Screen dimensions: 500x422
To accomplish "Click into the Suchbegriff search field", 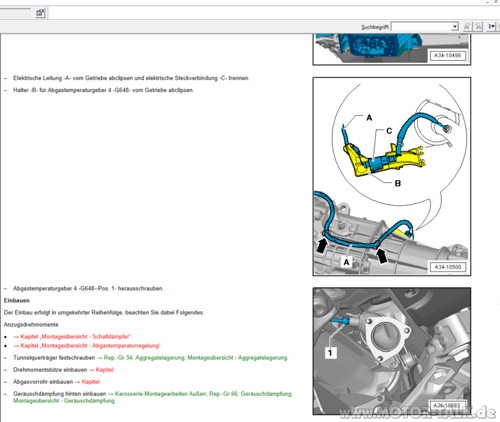I will (421, 27).
